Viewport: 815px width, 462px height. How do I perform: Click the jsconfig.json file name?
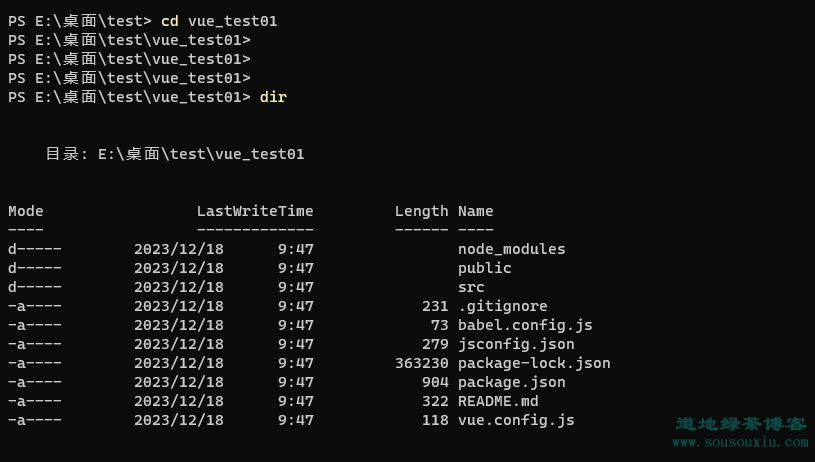point(516,344)
